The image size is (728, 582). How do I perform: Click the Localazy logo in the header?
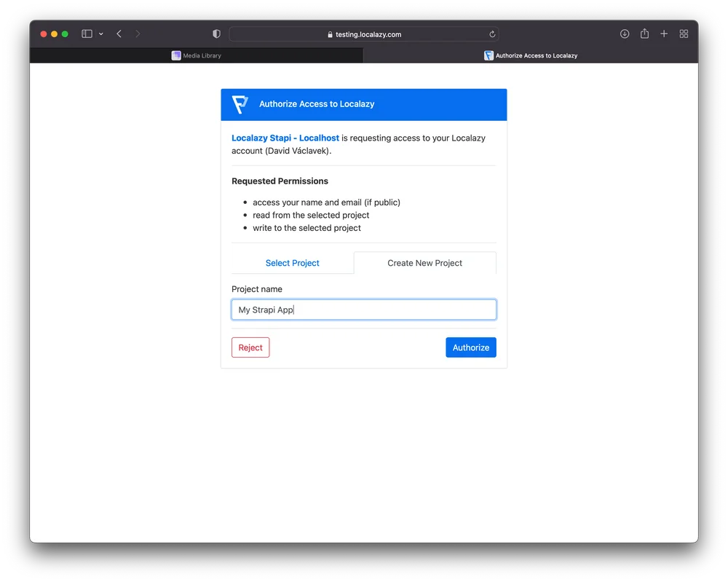(240, 104)
